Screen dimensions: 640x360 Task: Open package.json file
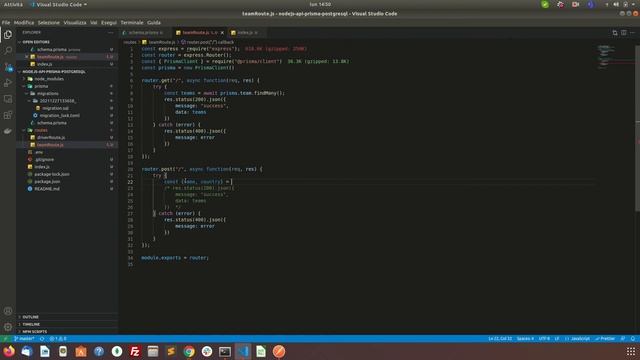(47, 182)
